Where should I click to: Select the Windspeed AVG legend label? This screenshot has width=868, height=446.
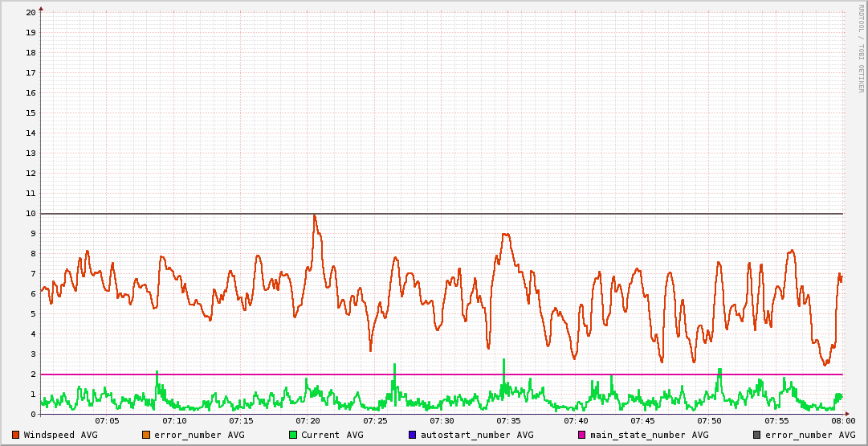pos(60,435)
